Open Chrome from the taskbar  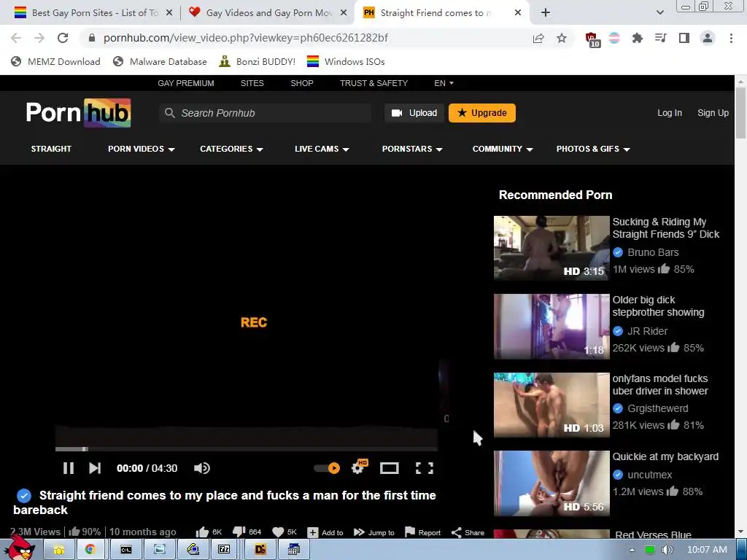pyautogui.click(x=90, y=550)
